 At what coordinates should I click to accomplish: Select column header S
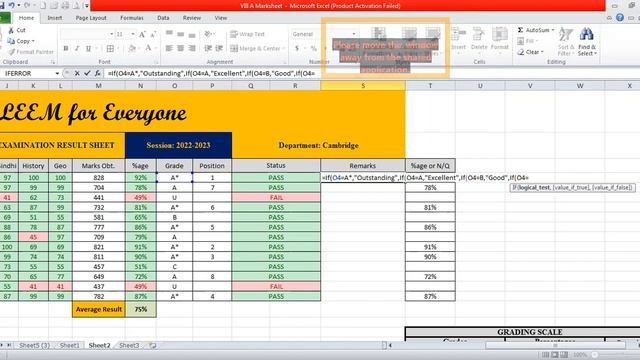[x=363, y=86]
